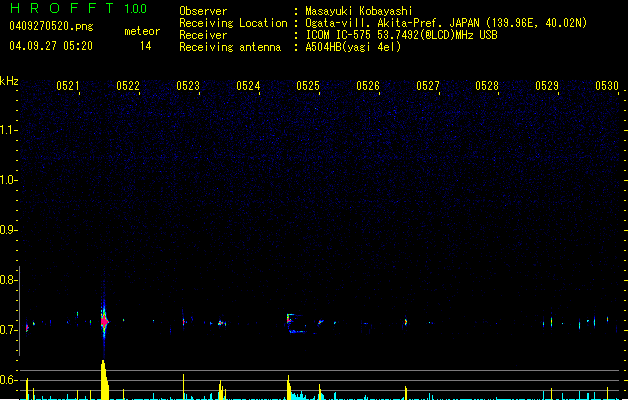Click the meteor count value 14
This screenshot has height=400, width=629.
pyautogui.click(x=146, y=46)
